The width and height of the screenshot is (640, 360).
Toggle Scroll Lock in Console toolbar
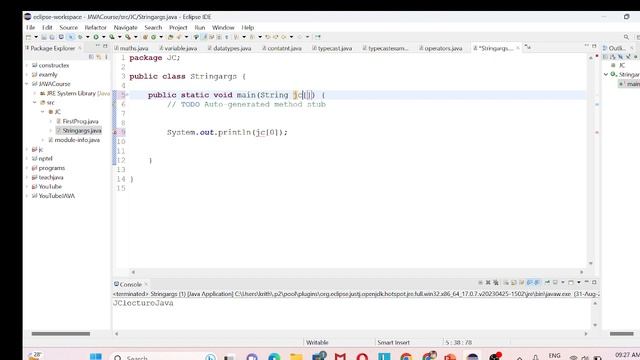tap(513, 282)
